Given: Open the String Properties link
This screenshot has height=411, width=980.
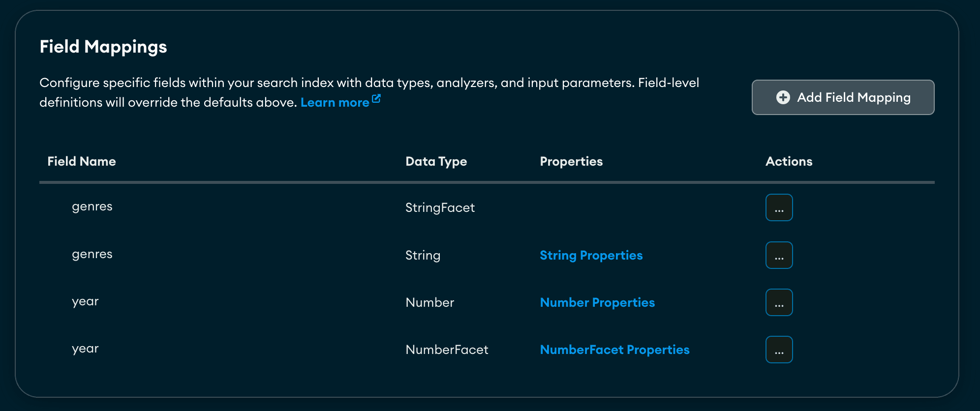Looking at the screenshot, I should [591, 255].
